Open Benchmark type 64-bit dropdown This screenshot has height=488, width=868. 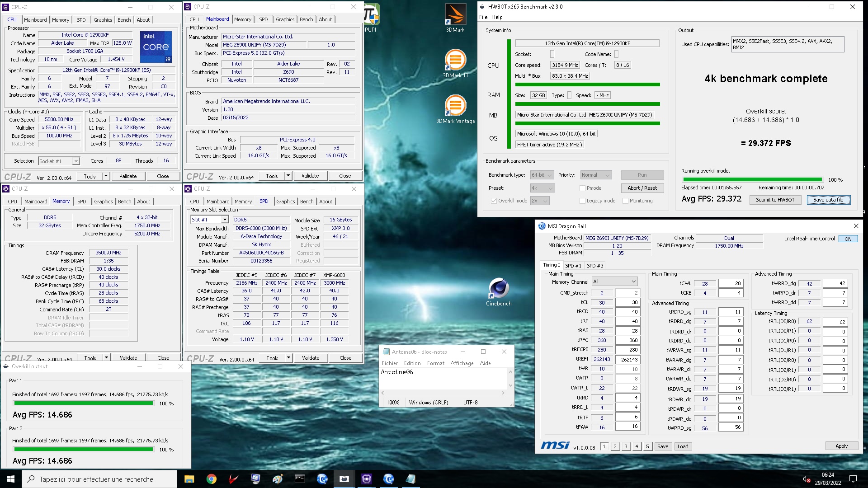pyautogui.click(x=542, y=175)
